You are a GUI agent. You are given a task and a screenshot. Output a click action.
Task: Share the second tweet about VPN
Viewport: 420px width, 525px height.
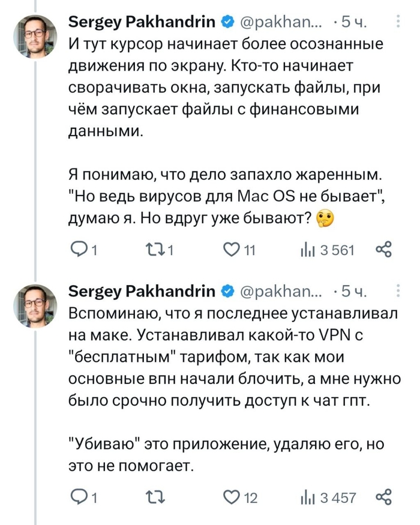pyautogui.click(x=383, y=497)
